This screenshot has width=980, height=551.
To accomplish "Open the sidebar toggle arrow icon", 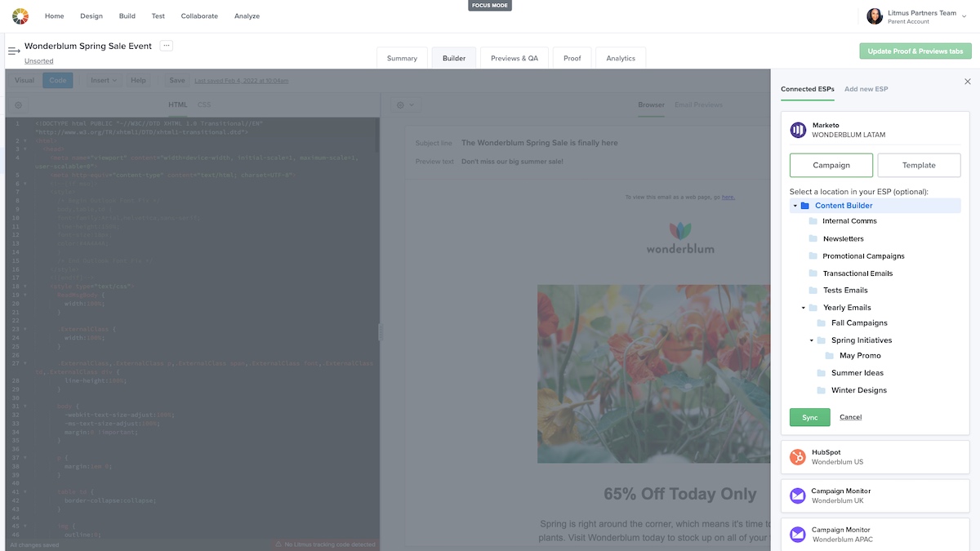I will click(14, 51).
